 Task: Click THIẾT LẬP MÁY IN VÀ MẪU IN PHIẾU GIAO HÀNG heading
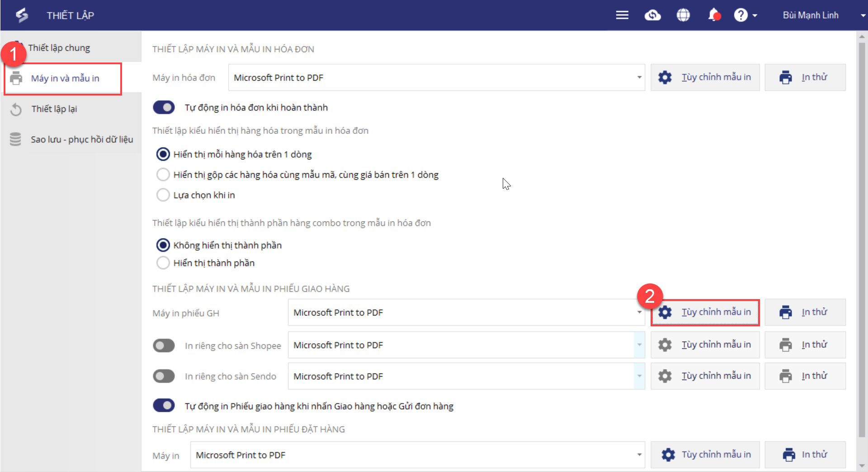point(251,289)
